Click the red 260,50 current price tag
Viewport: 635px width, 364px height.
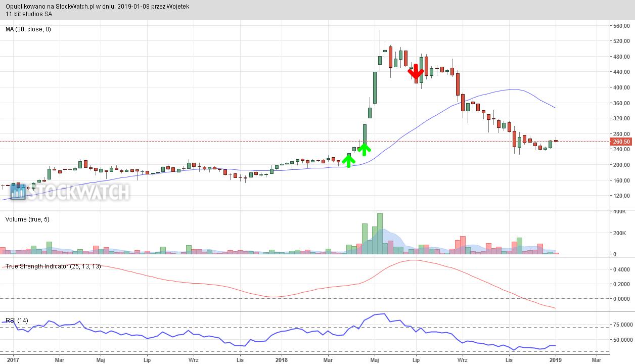click(x=620, y=142)
